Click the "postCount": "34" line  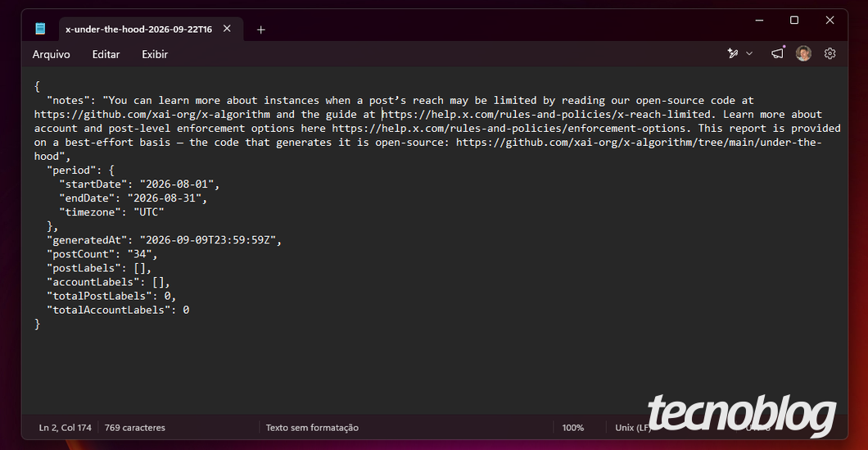pyautogui.click(x=102, y=254)
